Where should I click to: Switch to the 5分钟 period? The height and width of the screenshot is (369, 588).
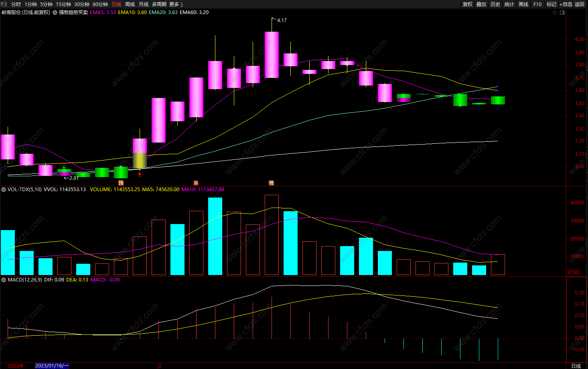pos(46,4)
